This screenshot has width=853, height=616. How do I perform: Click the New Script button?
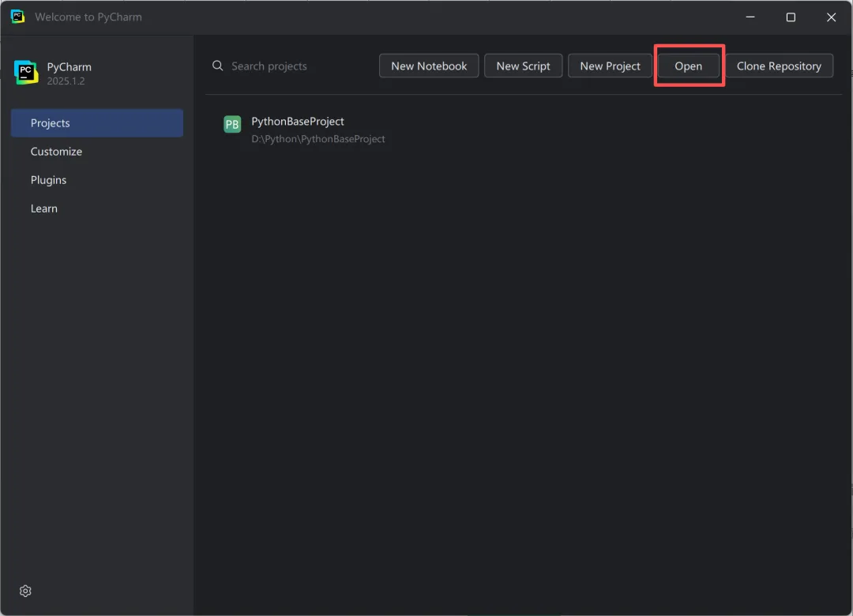(x=523, y=66)
